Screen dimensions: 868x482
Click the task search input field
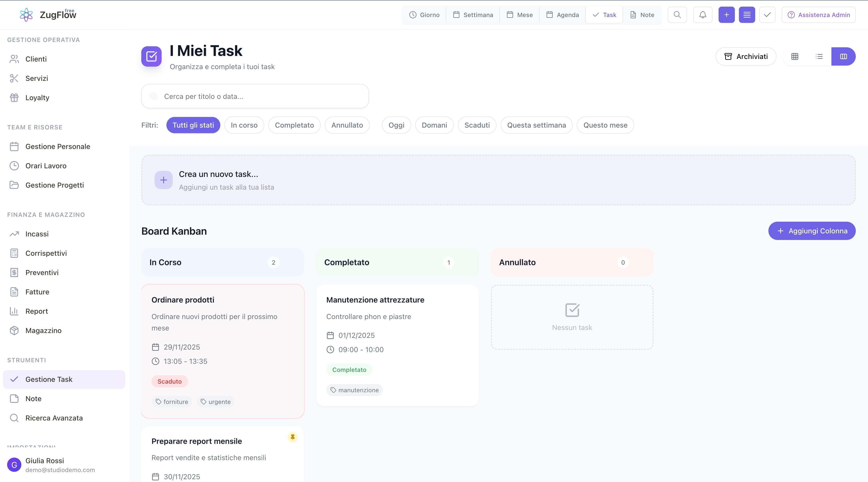click(x=255, y=96)
